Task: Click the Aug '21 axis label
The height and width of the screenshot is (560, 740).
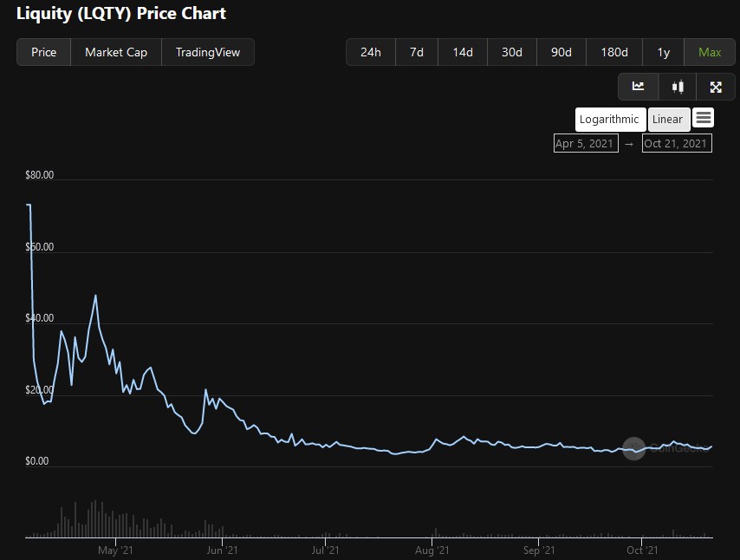Action: coord(432,550)
